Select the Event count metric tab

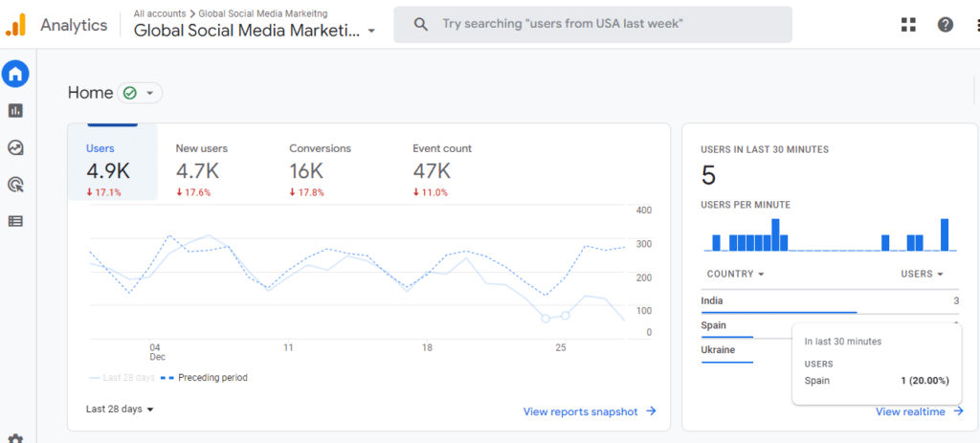442,170
